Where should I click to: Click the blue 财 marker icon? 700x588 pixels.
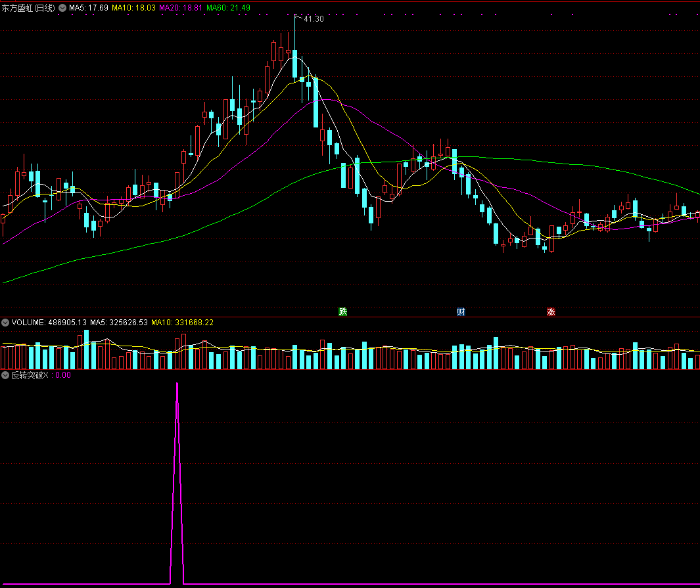461,311
